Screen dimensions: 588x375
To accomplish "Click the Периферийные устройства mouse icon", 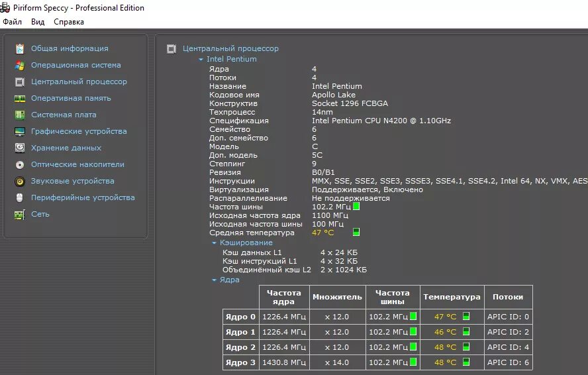I will 19,197.
